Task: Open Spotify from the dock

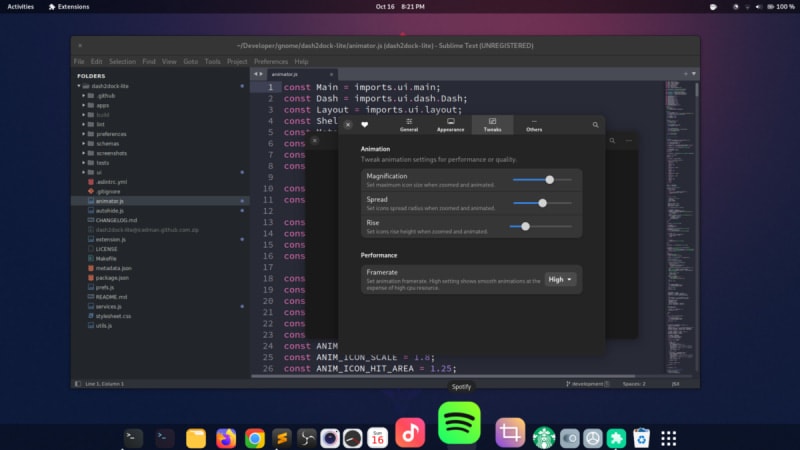Action: coord(459,423)
